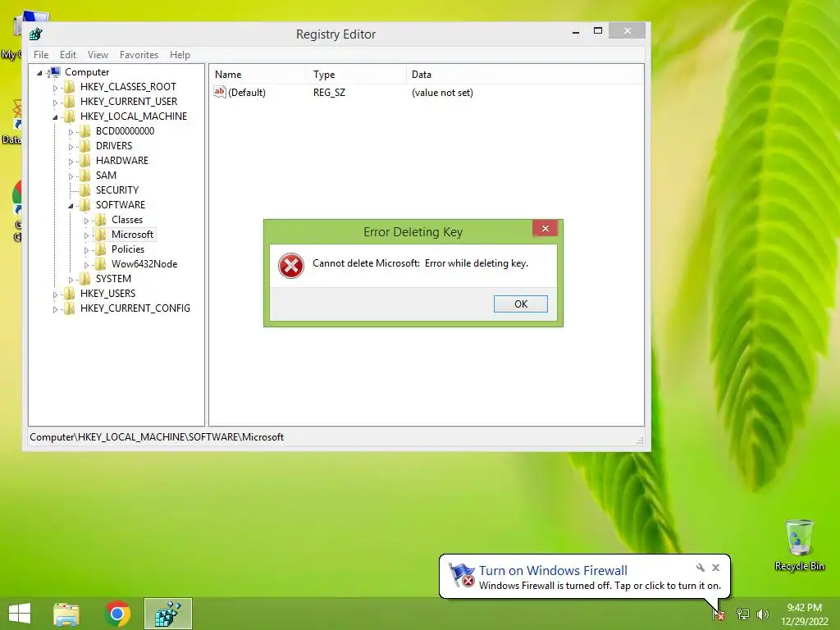Click the taskbar clock showing 9:42 PM
The height and width of the screenshot is (630, 840).
[x=804, y=614]
